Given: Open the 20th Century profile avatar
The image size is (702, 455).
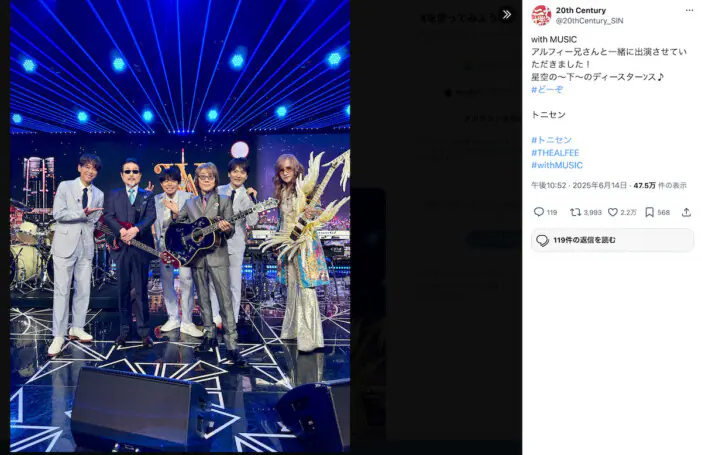Looking at the screenshot, I should pos(541,15).
